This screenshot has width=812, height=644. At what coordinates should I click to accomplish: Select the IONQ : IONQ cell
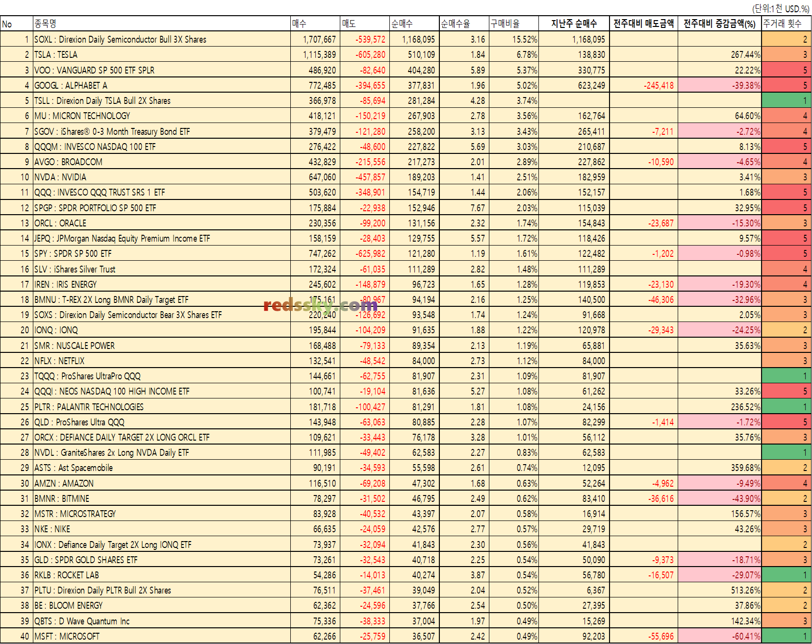[x=162, y=330]
